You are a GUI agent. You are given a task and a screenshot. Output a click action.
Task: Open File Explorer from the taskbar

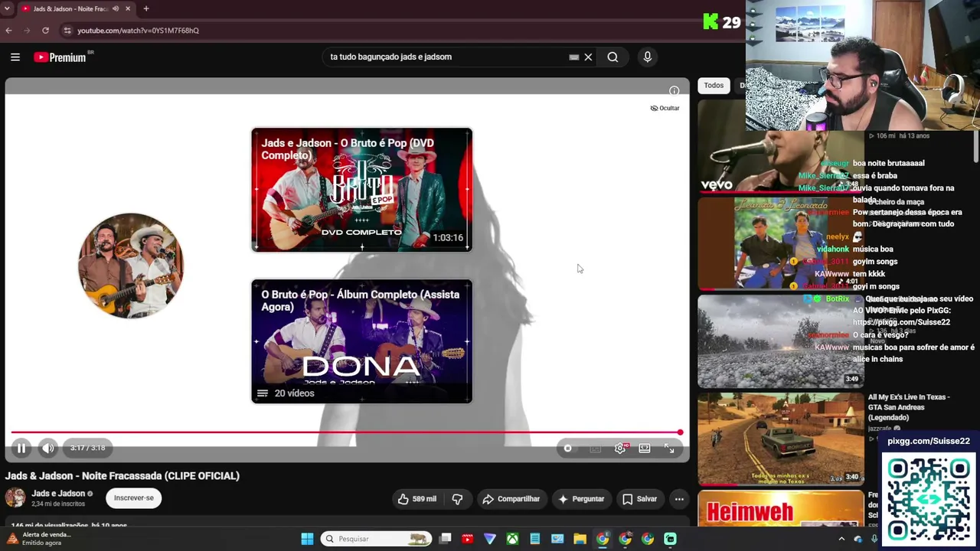[580, 539]
